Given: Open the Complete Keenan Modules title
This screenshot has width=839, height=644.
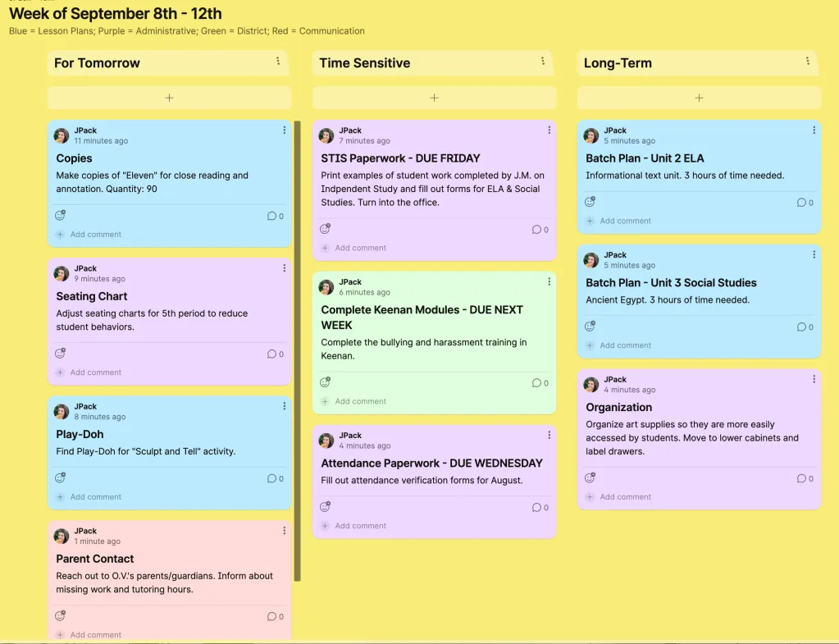Looking at the screenshot, I should tap(422, 317).
